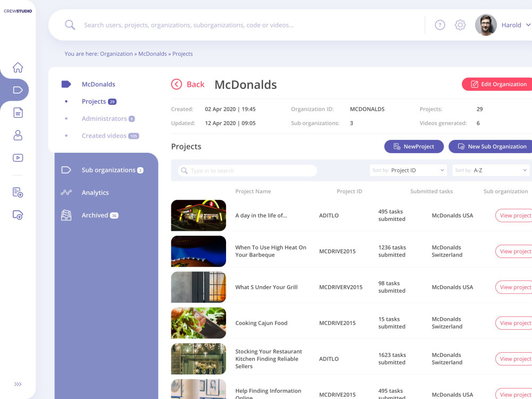Click Project ID column header
532x399 pixels.
click(x=350, y=192)
